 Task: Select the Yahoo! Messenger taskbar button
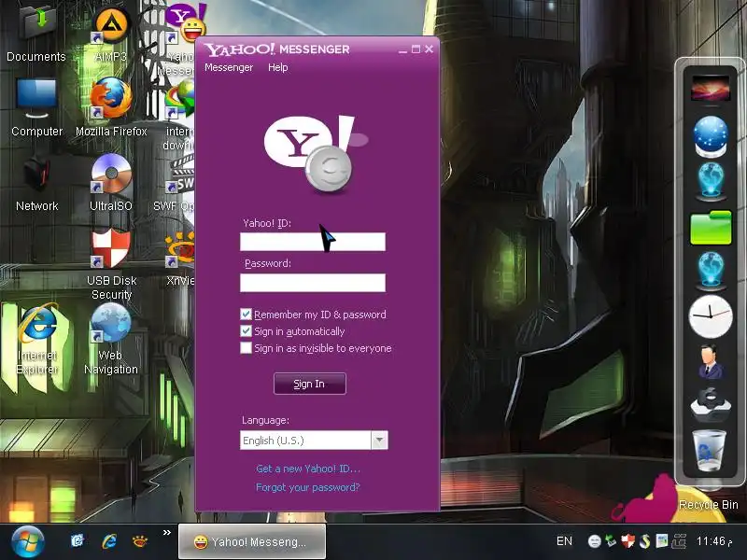(252, 541)
